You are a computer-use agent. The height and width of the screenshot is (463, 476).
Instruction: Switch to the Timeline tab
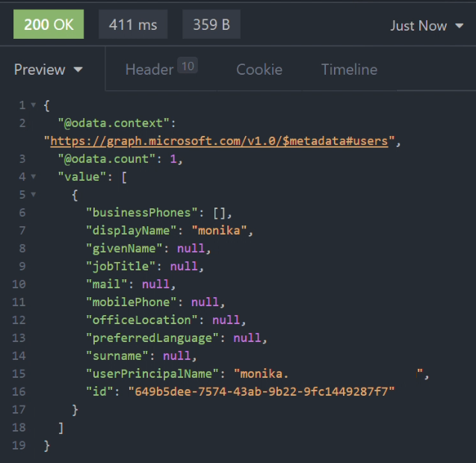(349, 69)
